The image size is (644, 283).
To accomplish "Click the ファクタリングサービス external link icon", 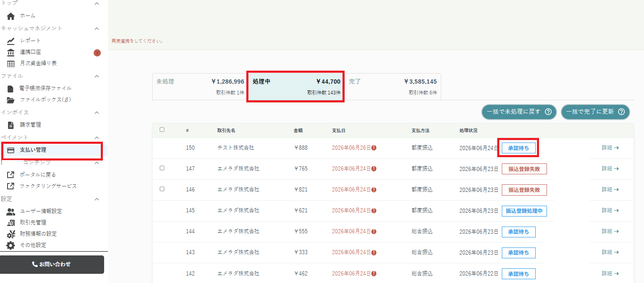I will point(11,186).
